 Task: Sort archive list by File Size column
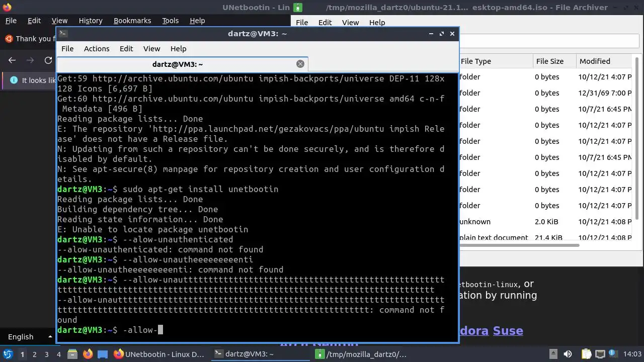click(x=554, y=61)
